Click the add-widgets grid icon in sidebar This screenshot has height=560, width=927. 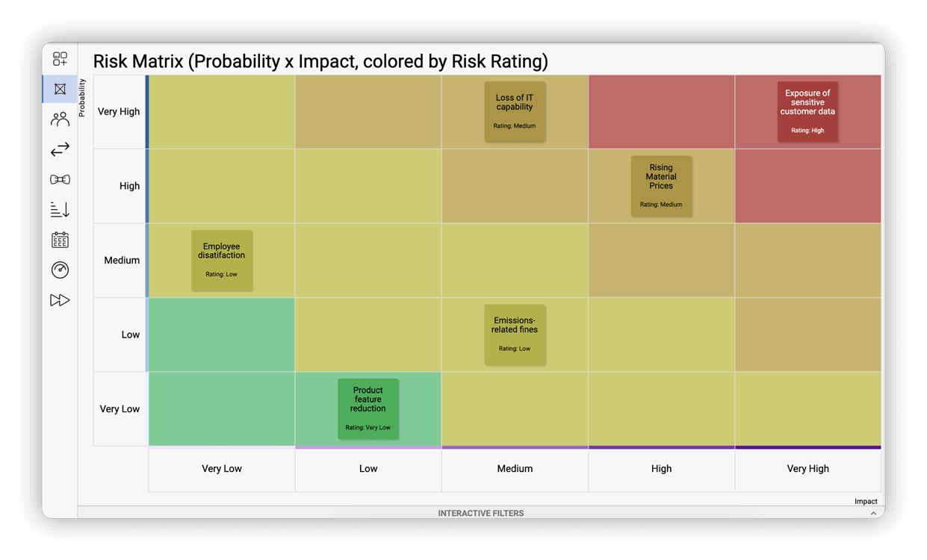(60, 59)
